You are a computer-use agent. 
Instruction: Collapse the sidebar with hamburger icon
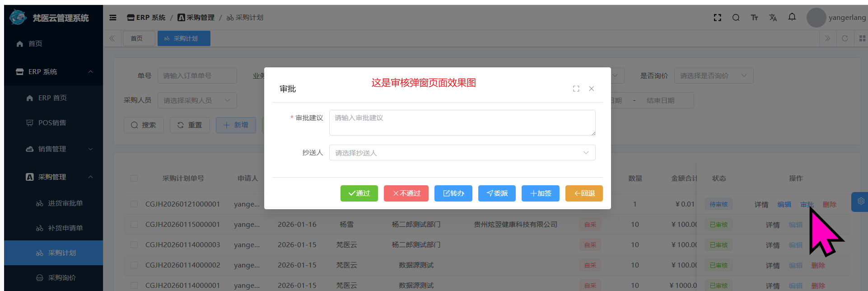pyautogui.click(x=113, y=18)
